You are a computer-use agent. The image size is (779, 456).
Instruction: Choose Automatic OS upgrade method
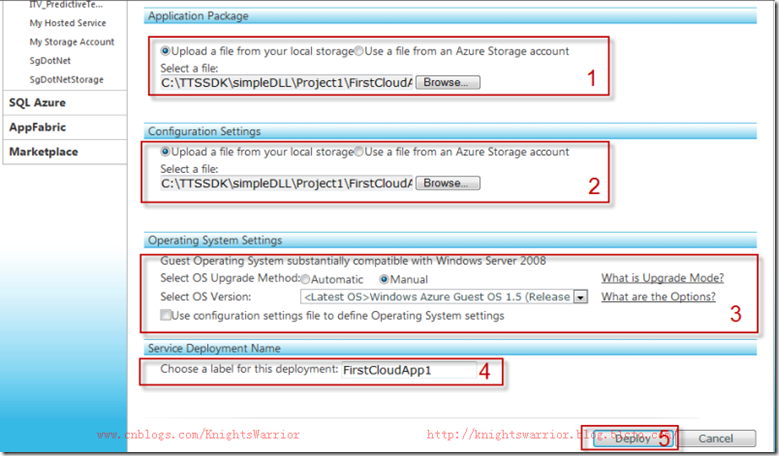(x=306, y=279)
